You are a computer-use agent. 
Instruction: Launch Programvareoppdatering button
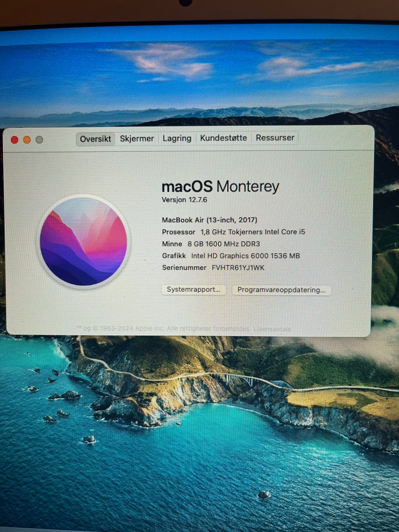click(x=281, y=290)
